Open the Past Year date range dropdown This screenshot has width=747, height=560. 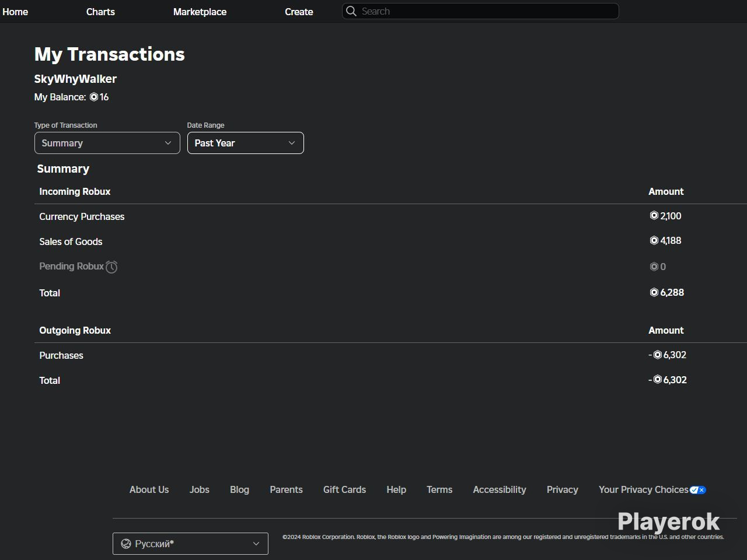click(246, 143)
